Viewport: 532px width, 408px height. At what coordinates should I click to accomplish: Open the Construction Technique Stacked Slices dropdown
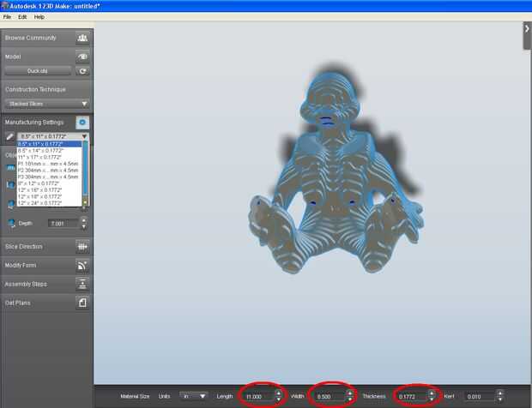pyautogui.click(x=47, y=104)
